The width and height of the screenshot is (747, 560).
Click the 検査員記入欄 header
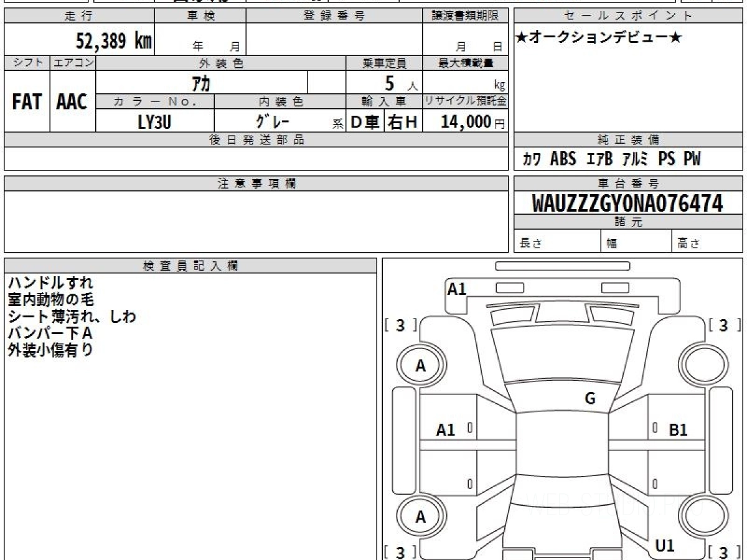click(x=190, y=266)
